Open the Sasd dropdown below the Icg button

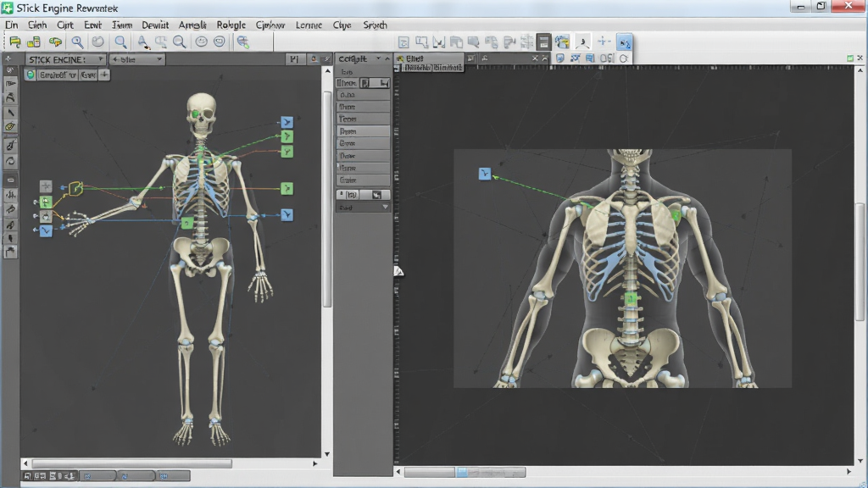coord(363,207)
